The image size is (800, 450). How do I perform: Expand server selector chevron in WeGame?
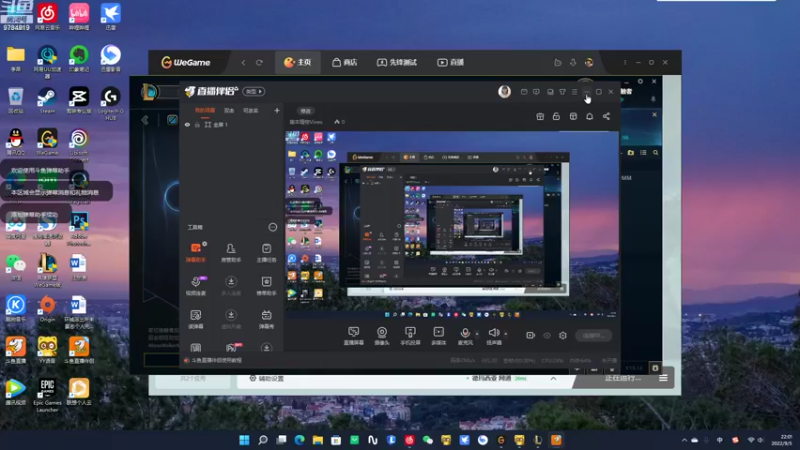pyautogui.click(x=553, y=378)
